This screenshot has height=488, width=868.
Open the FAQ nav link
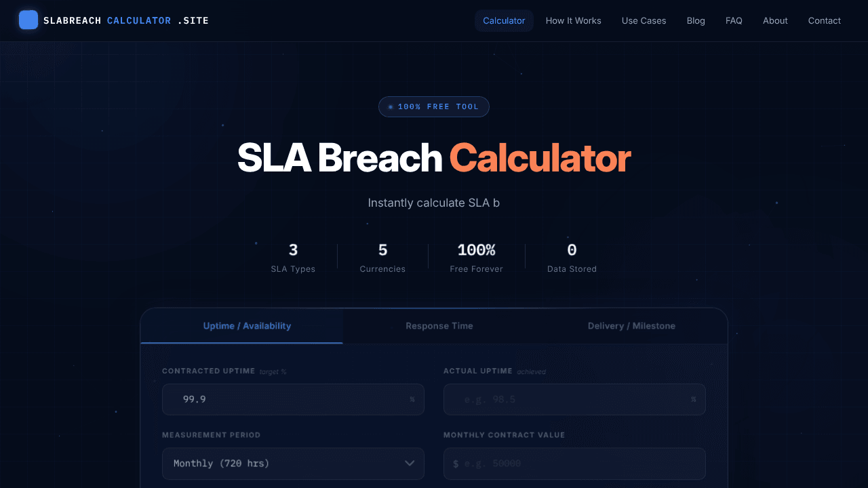point(734,20)
